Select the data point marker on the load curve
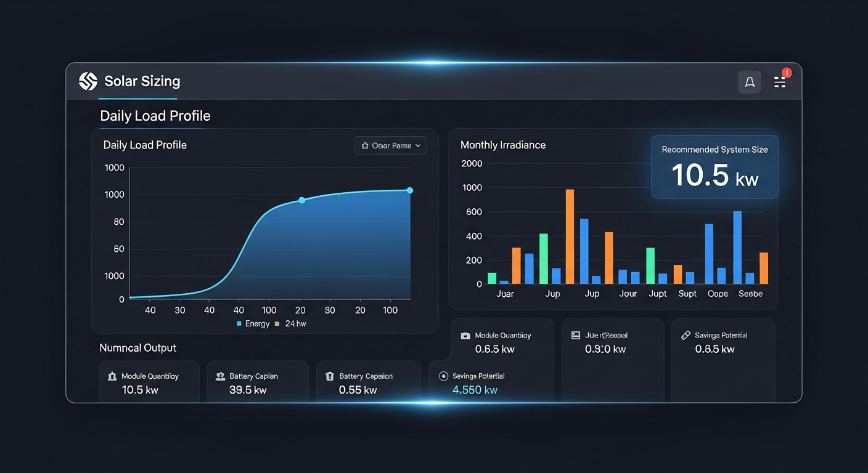 [301, 200]
